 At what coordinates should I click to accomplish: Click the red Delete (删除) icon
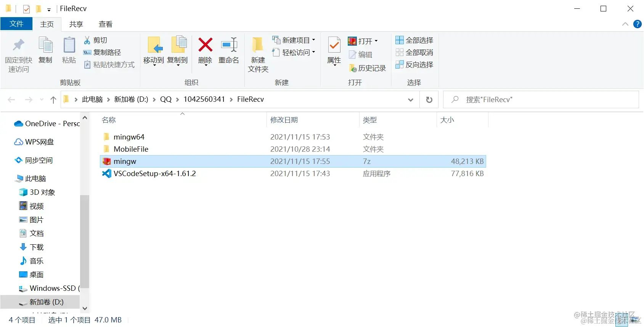(205, 45)
